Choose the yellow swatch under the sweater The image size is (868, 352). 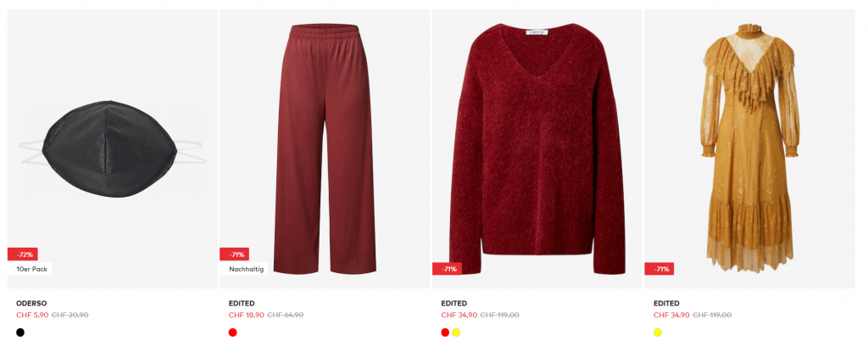(x=456, y=332)
